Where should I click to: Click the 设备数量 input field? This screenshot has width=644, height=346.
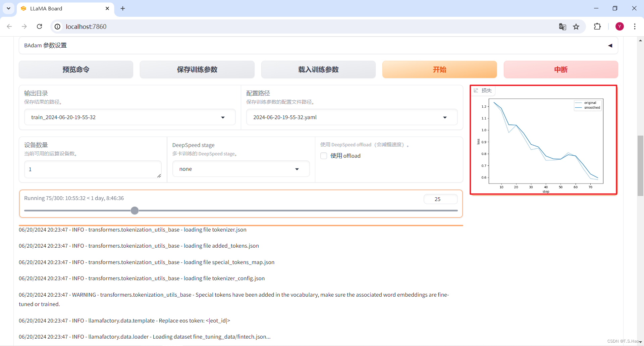pos(93,169)
